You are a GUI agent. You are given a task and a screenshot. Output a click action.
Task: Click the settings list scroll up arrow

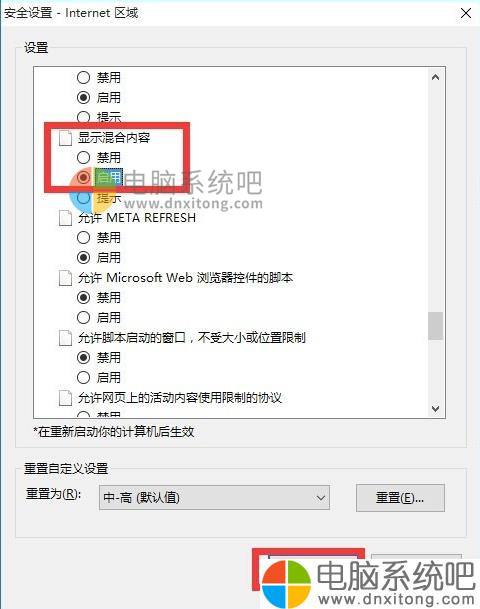[x=435, y=77]
